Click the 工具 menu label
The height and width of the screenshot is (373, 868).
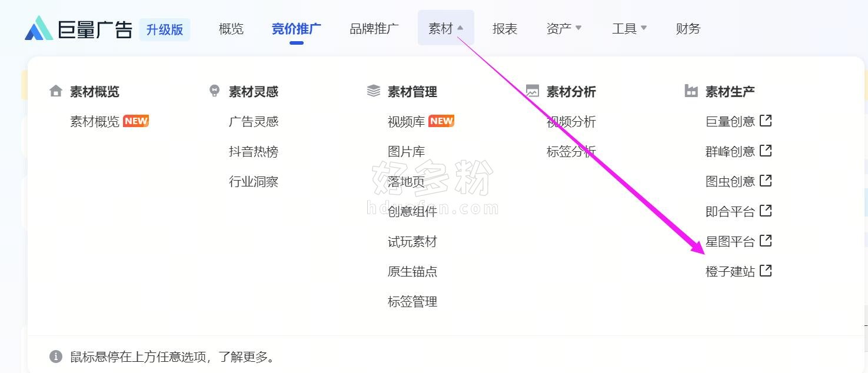(x=624, y=28)
